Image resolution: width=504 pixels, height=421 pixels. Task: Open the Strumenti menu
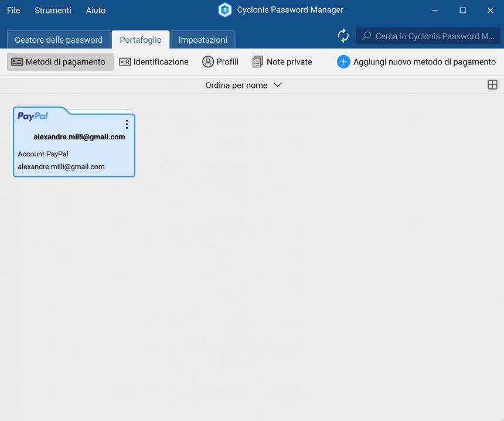(53, 11)
